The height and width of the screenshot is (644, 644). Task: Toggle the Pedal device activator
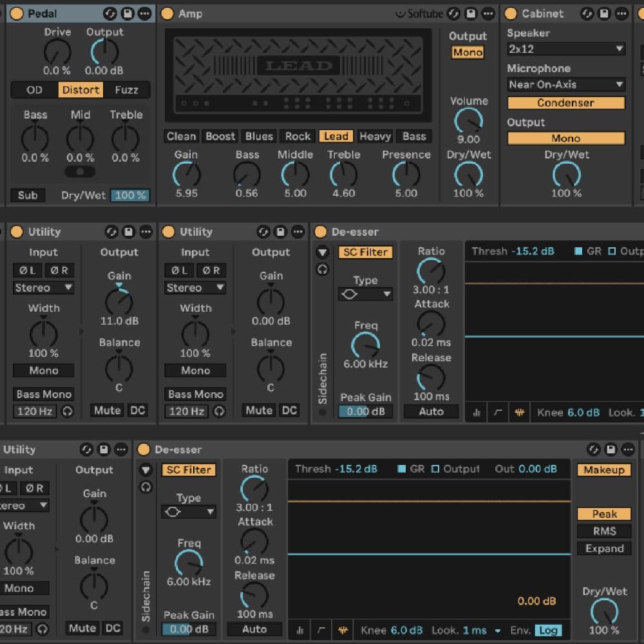click(x=17, y=14)
